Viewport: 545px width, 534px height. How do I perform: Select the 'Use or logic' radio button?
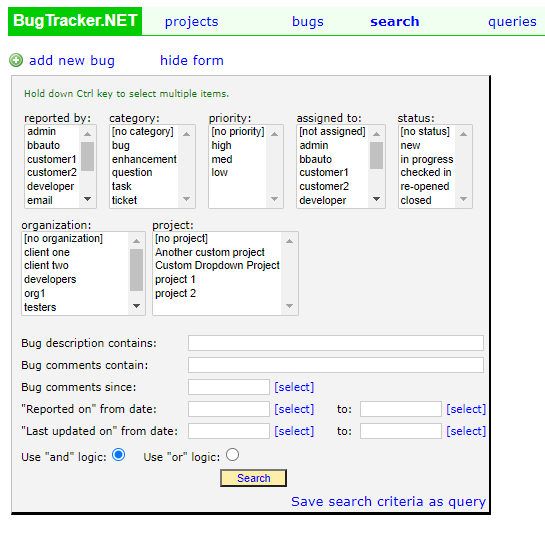(232, 455)
